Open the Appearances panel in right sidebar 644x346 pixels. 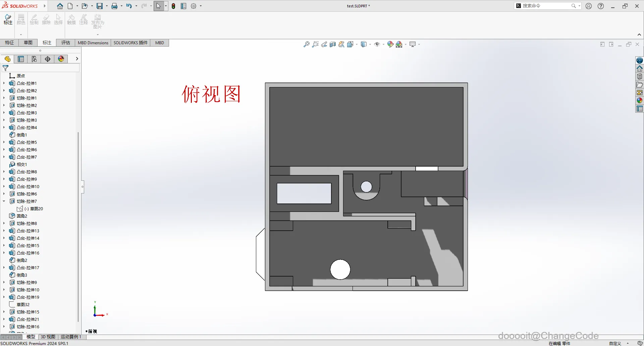640,101
